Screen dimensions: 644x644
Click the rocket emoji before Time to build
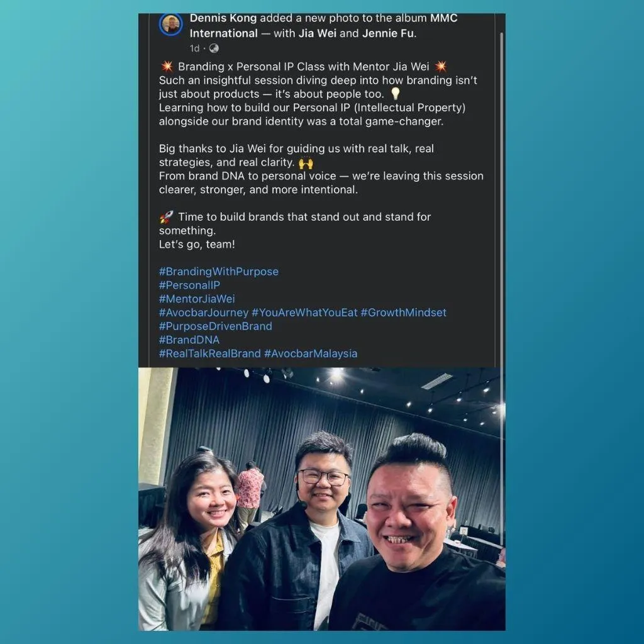click(x=166, y=217)
